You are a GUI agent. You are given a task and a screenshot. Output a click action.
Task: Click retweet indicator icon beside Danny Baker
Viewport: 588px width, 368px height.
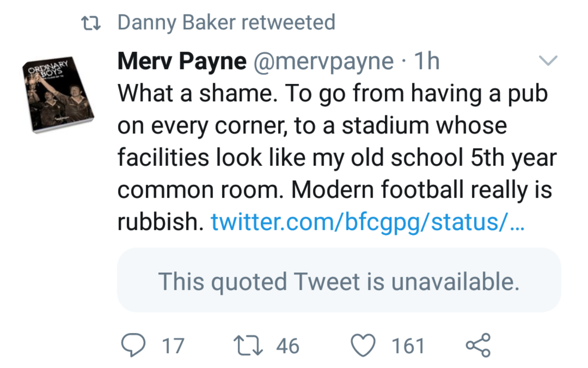91,23
